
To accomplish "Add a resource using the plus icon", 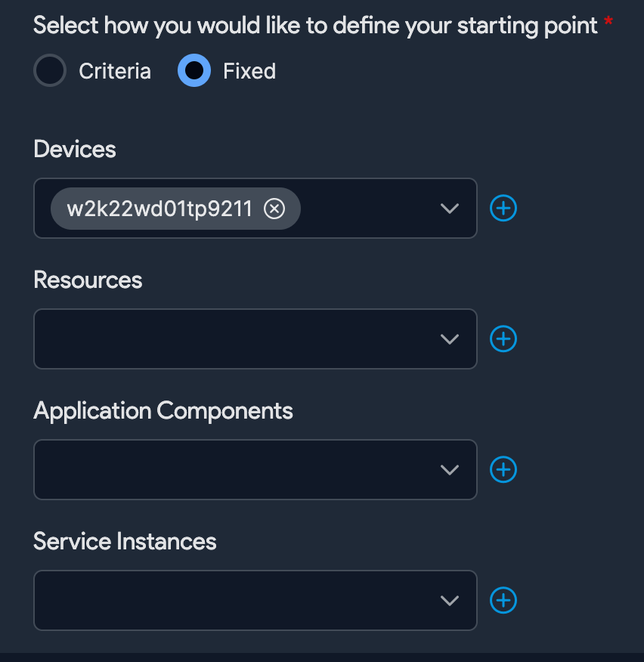I will [x=503, y=339].
